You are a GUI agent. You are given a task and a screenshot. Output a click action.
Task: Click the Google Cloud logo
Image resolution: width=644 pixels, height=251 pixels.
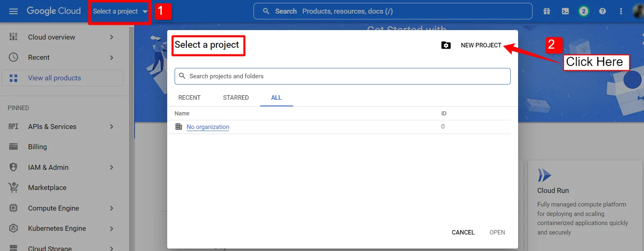(x=54, y=11)
